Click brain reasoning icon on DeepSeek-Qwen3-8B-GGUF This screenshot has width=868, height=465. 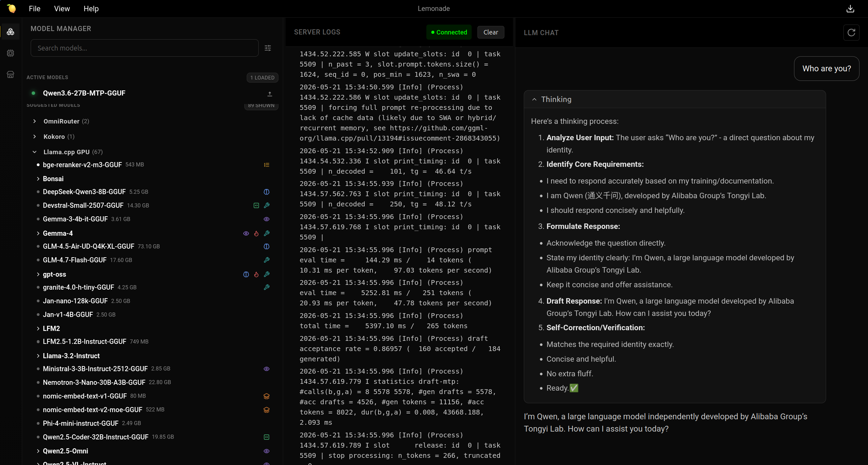tap(267, 192)
